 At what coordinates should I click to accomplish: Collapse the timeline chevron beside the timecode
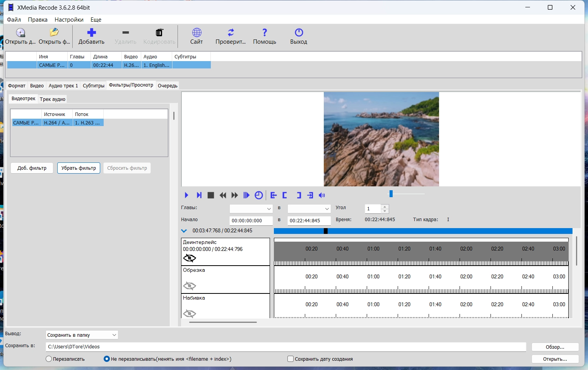pos(184,231)
